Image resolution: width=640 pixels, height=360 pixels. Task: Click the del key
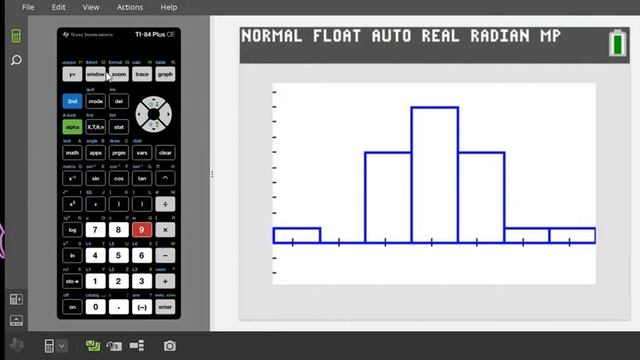pyautogui.click(x=119, y=101)
